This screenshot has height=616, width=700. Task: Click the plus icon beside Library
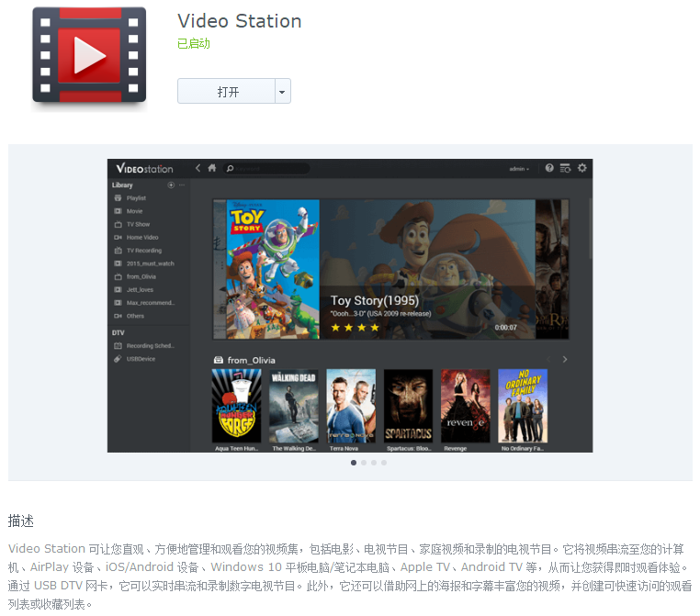[171, 185]
